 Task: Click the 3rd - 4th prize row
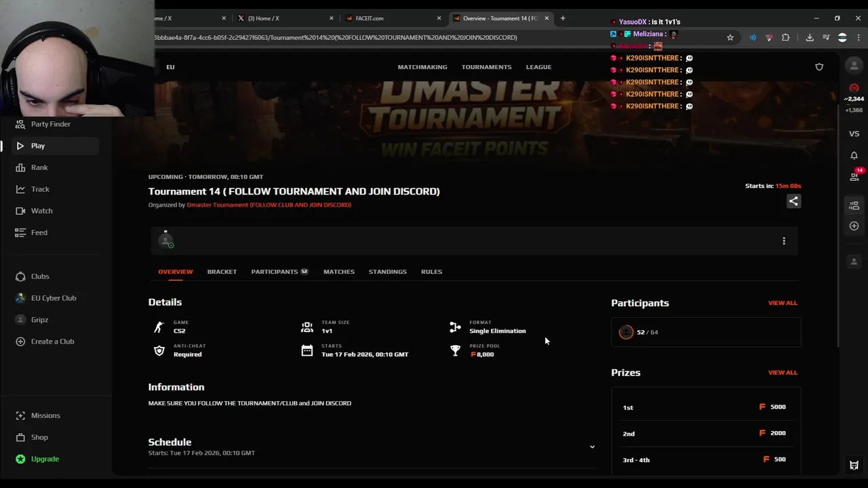point(706,460)
